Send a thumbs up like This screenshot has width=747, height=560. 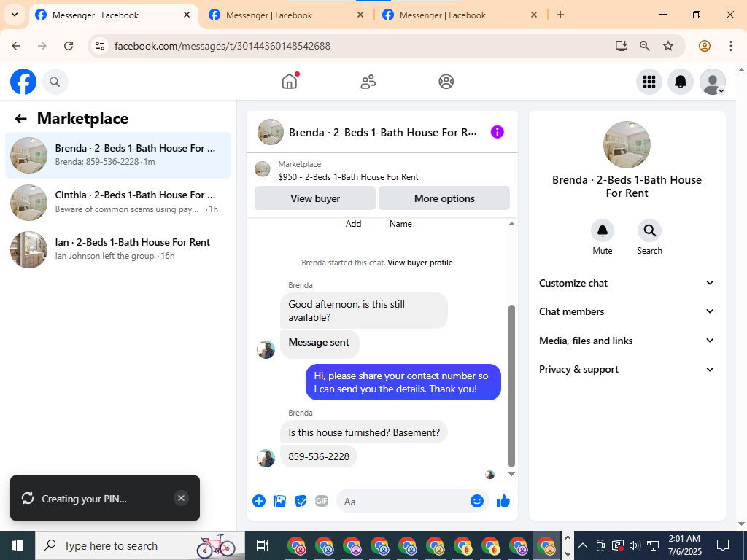coord(503,501)
